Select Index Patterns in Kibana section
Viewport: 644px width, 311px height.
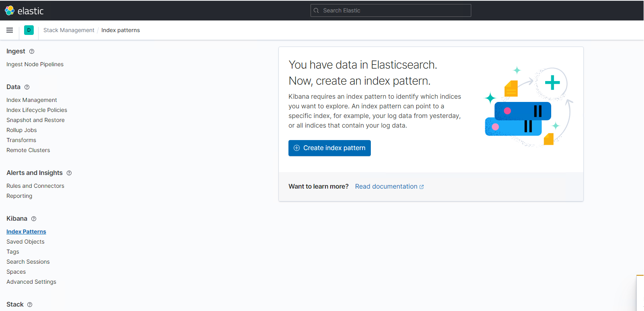coord(26,232)
